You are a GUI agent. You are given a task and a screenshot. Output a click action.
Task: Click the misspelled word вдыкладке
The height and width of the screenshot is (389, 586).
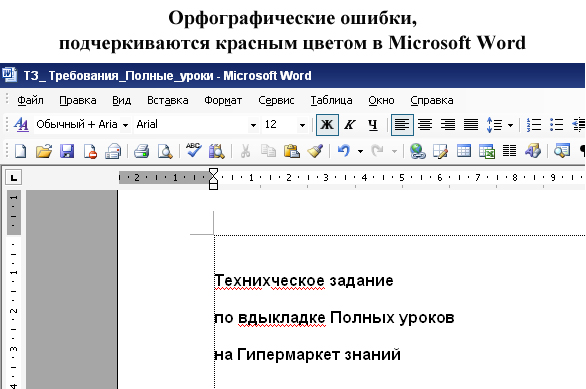click(x=282, y=318)
